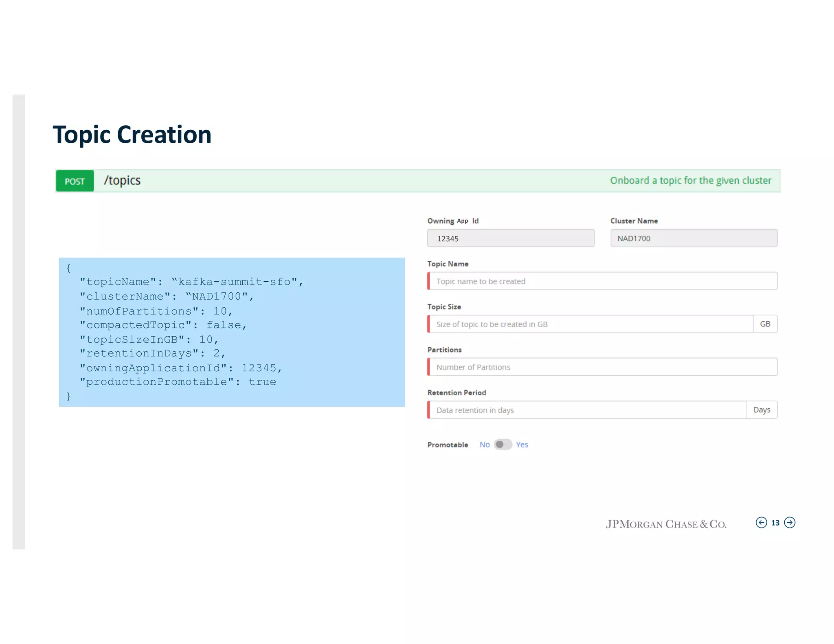Click the Partitions label
Screen dimensions: 834x644
pyautogui.click(x=444, y=350)
